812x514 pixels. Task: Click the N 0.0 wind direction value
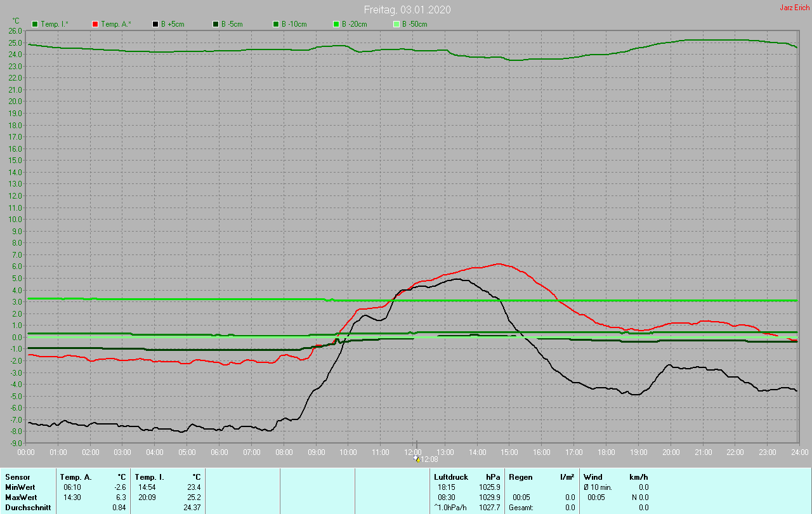(639, 498)
